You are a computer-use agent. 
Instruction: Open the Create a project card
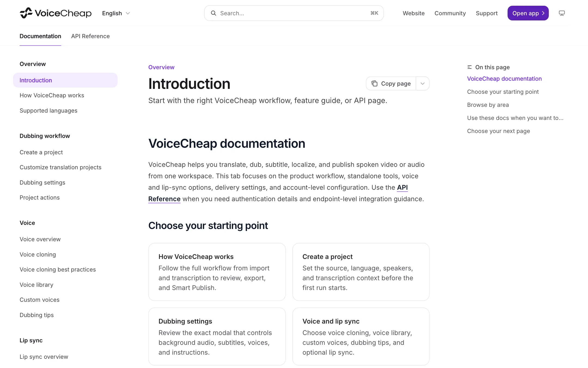point(361,272)
